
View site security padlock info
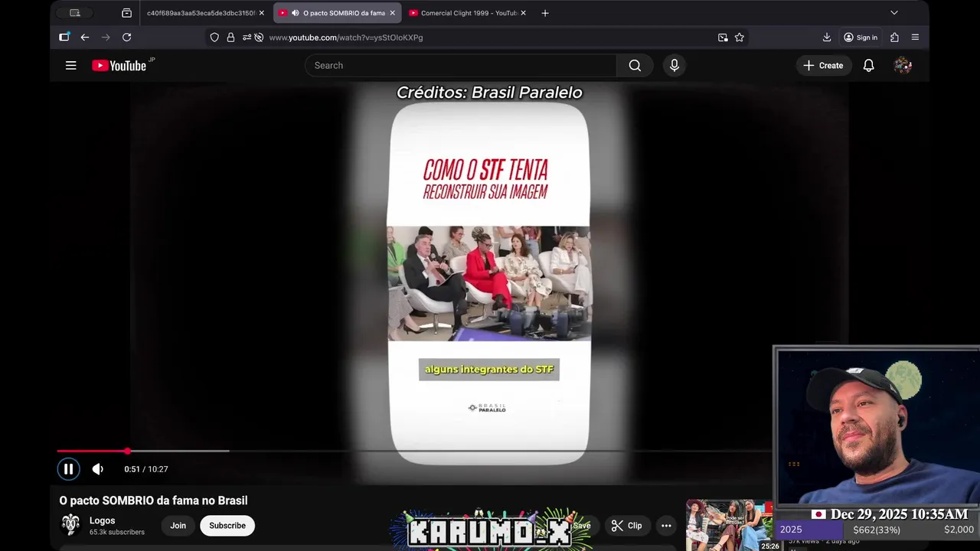click(230, 37)
